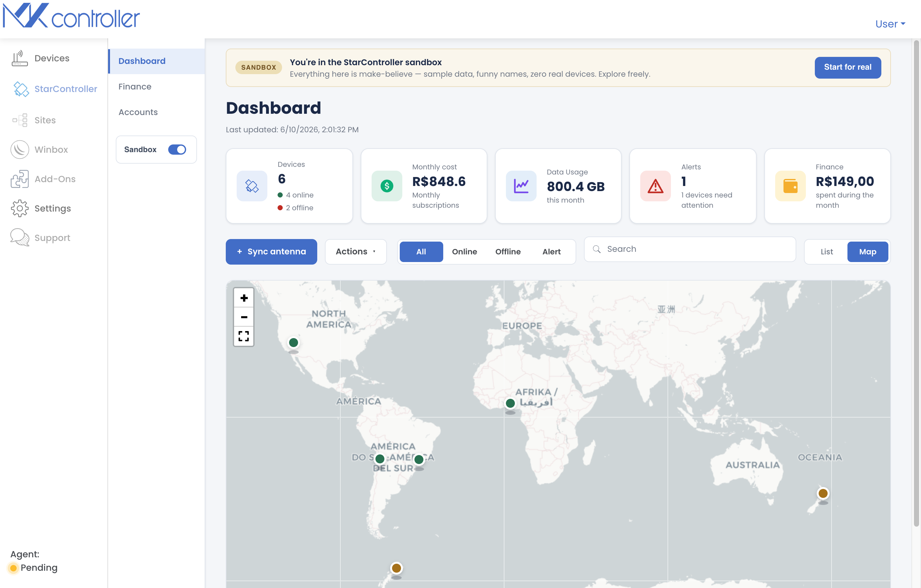This screenshot has width=921, height=588.
Task: Click the green marker in North America
Action: tap(293, 342)
